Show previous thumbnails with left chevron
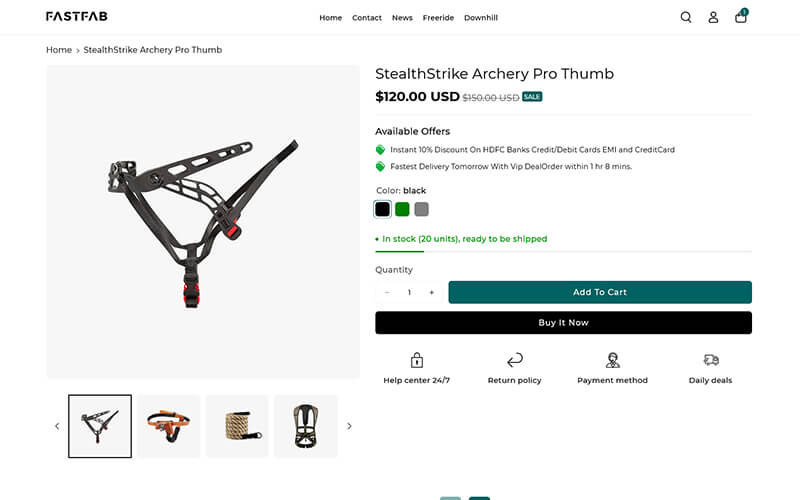The height and width of the screenshot is (500, 800). (x=57, y=426)
